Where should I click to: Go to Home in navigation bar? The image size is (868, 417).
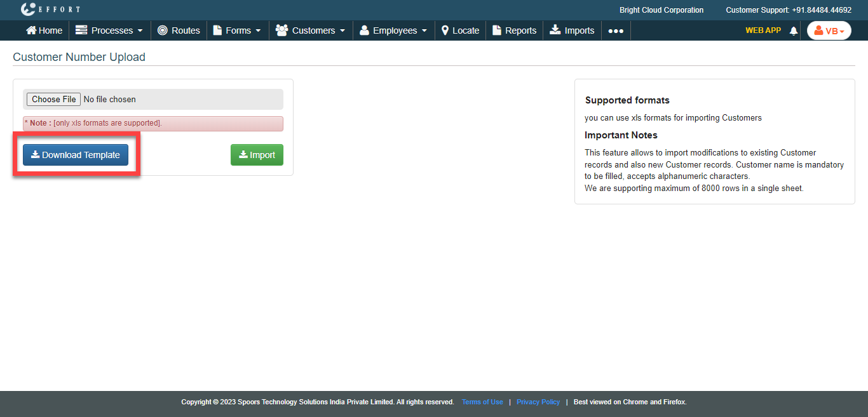click(44, 30)
